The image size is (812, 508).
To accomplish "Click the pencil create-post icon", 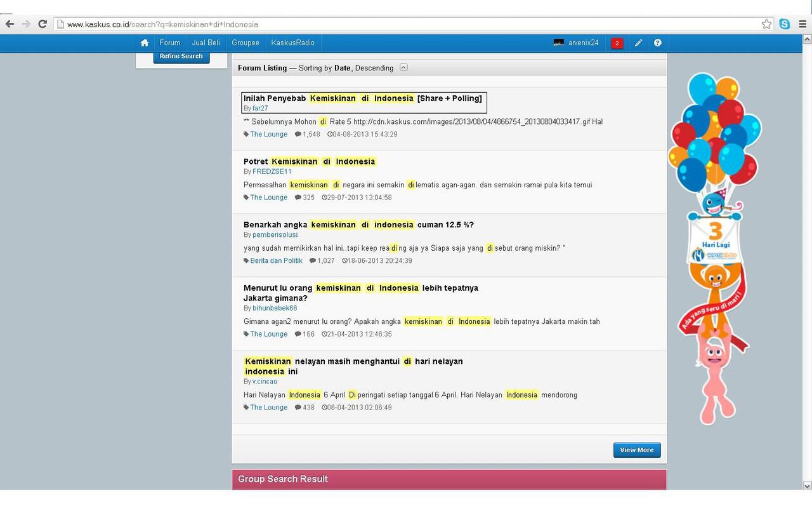I will pyautogui.click(x=638, y=43).
